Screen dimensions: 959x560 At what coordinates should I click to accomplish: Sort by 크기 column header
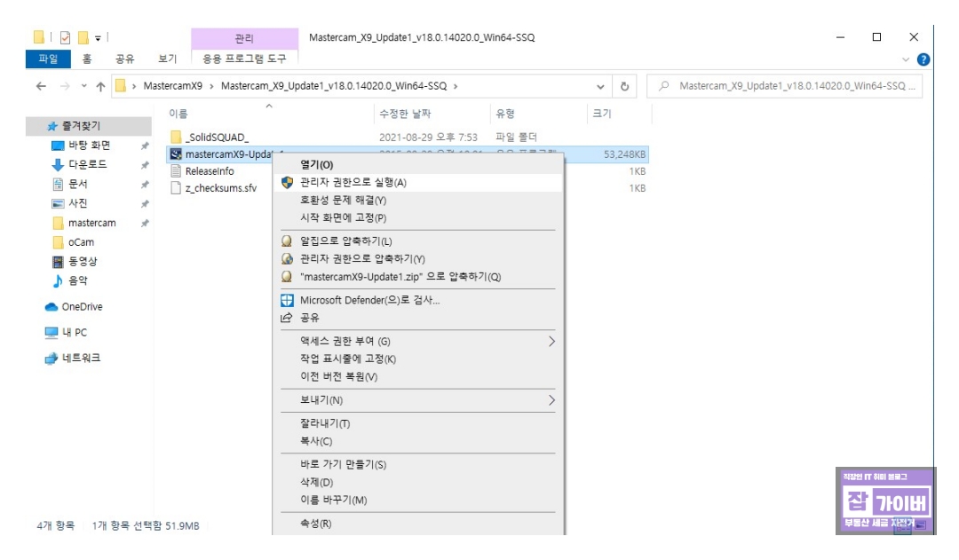(602, 114)
